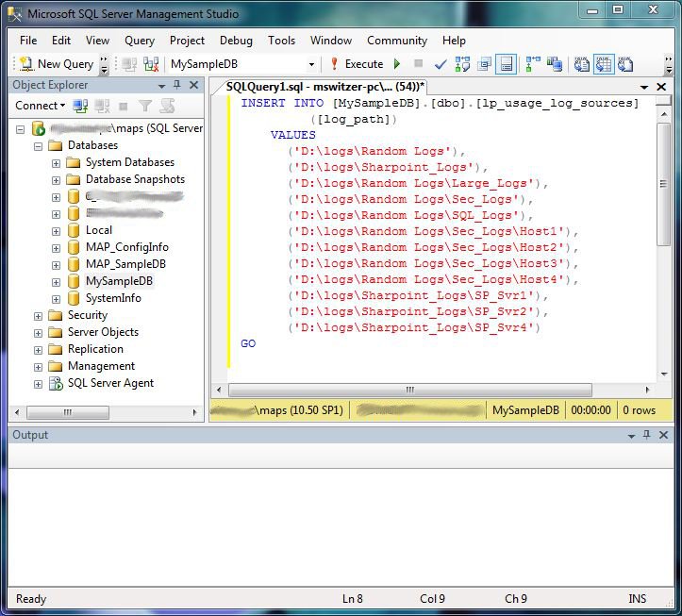
Task: Click Include Client Statistics icon
Action: tap(554, 64)
